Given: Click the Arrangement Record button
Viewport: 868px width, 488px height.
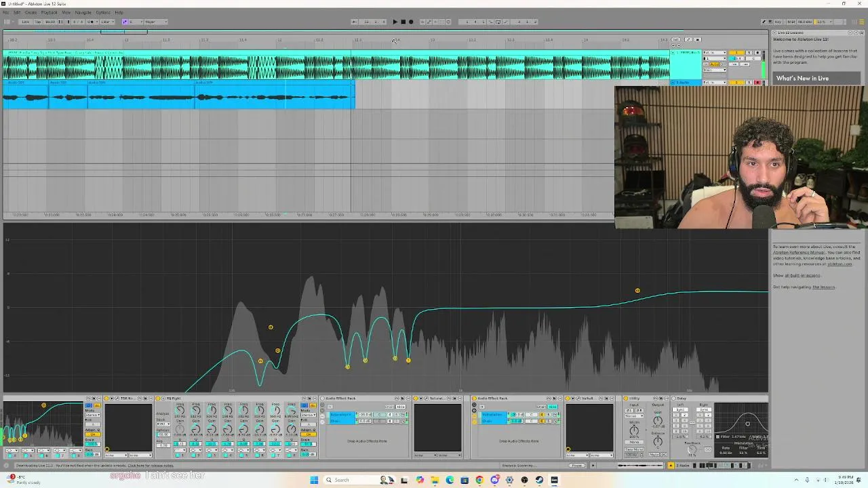Looking at the screenshot, I should click(x=411, y=22).
